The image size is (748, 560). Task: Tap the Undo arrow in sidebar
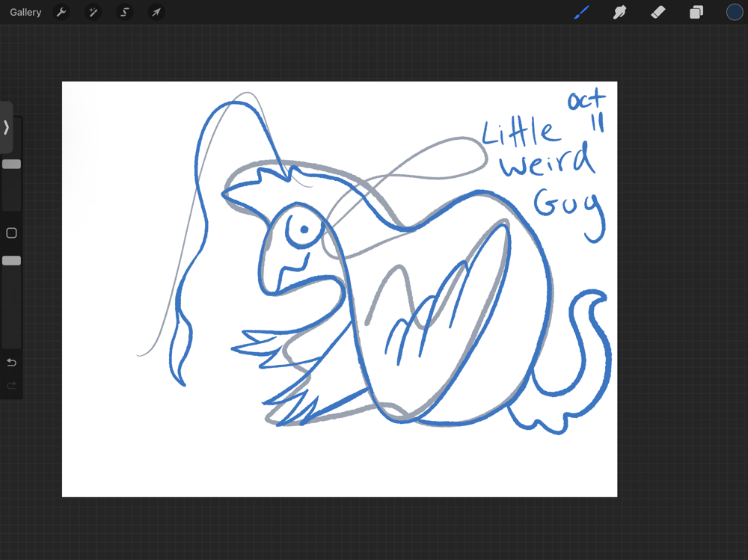(11, 363)
